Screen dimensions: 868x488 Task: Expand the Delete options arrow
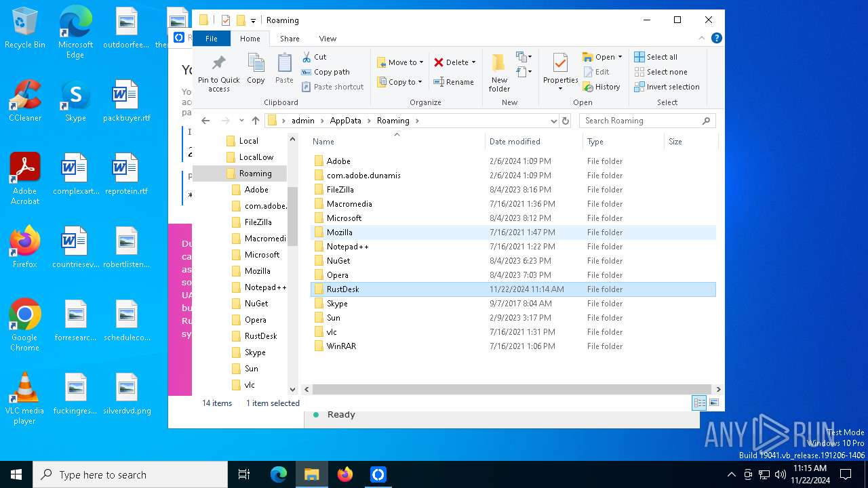pyautogui.click(x=473, y=62)
